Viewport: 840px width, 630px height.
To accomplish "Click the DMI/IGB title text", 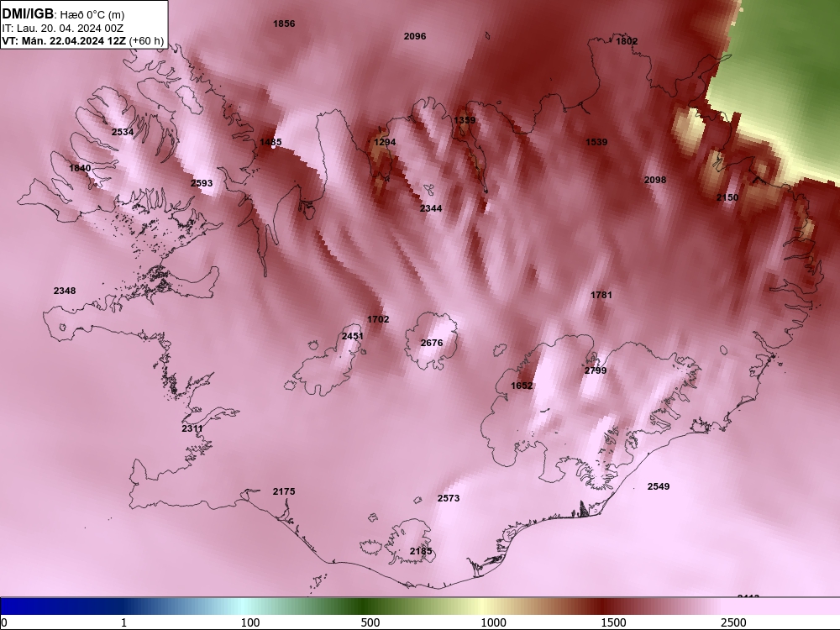I will [28, 14].
